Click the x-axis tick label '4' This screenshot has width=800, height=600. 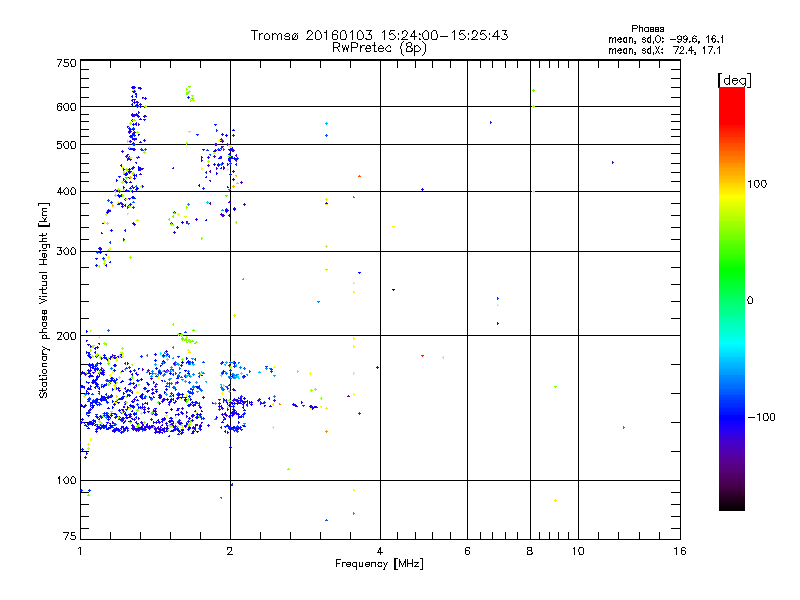[380, 551]
